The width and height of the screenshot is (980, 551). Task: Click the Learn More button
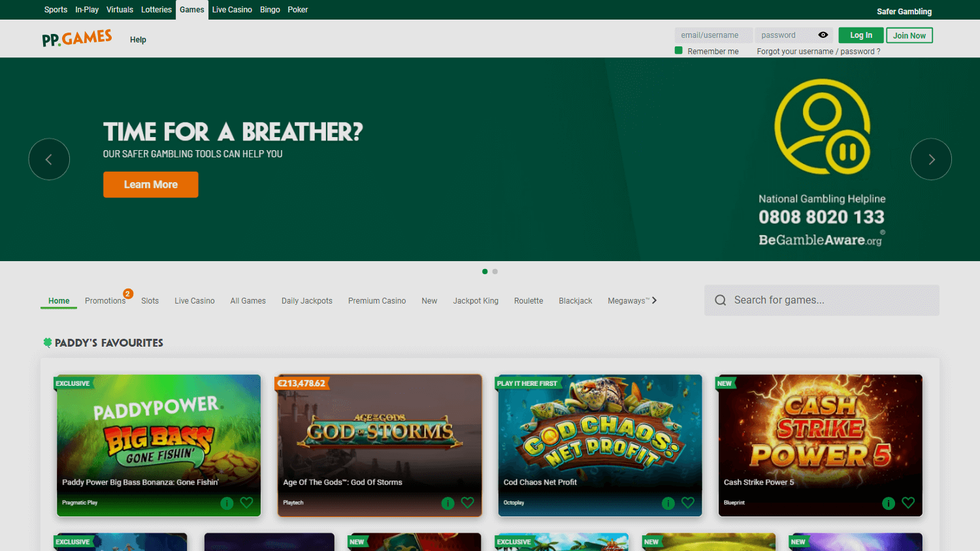point(151,185)
